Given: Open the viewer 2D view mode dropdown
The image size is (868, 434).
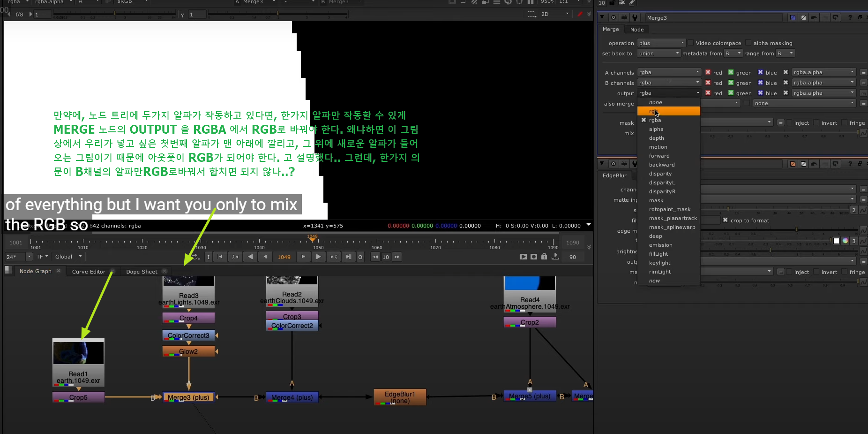Looking at the screenshot, I should pyautogui.click(x=554, y=14).
